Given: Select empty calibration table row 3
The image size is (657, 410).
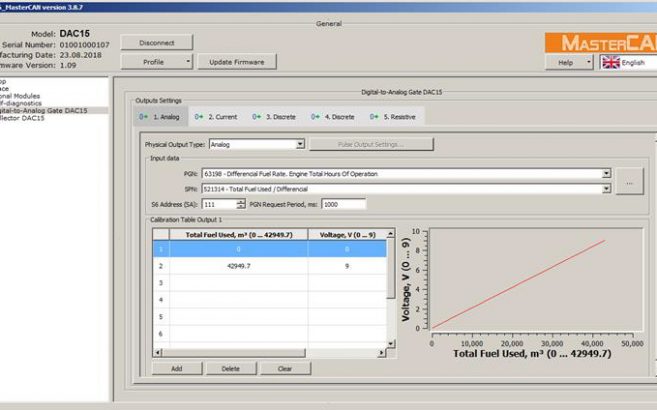Looking at the screenshot, I should [269, 283].
